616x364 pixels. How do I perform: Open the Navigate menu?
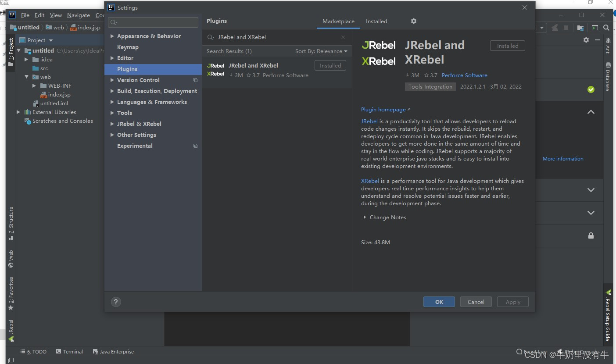click(x=79, y=15)
